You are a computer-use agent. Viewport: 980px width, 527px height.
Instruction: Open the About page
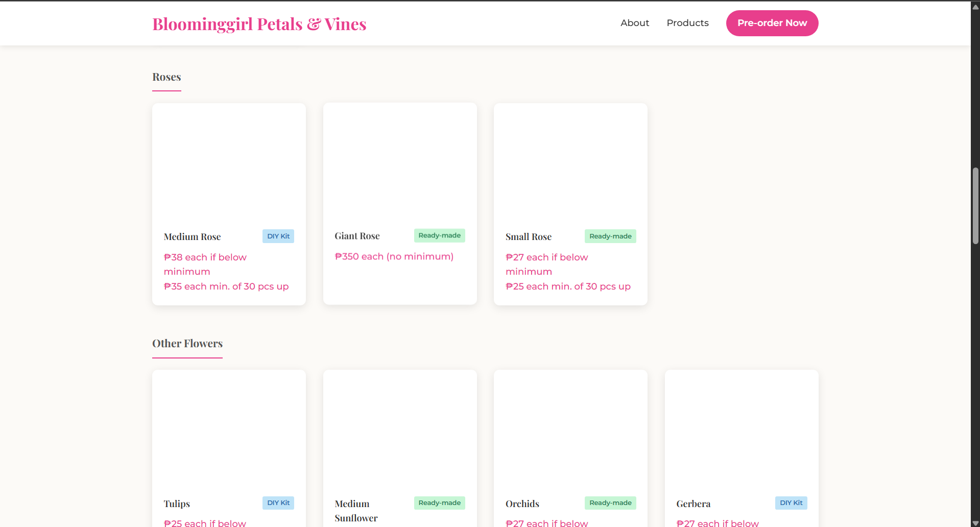pos(634,23)
